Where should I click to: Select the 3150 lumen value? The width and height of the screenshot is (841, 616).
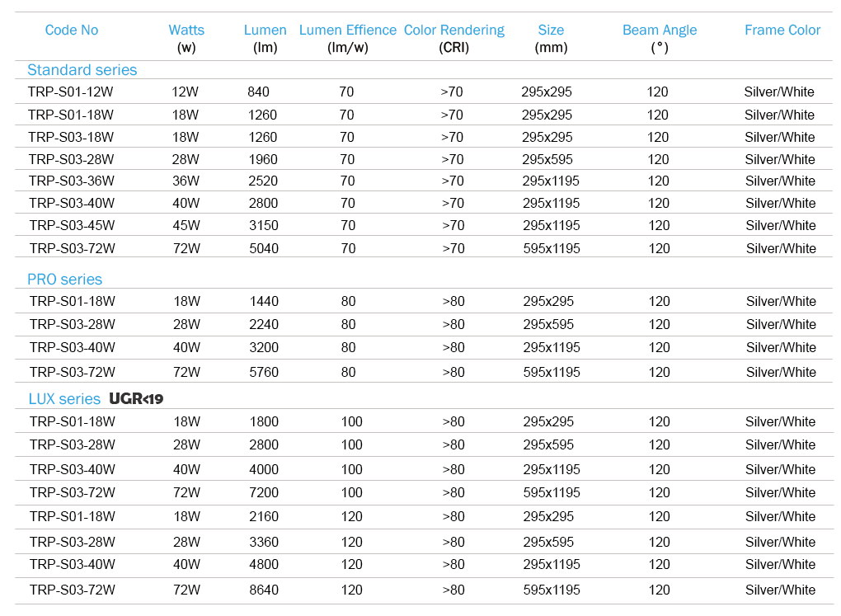point(263,225)
